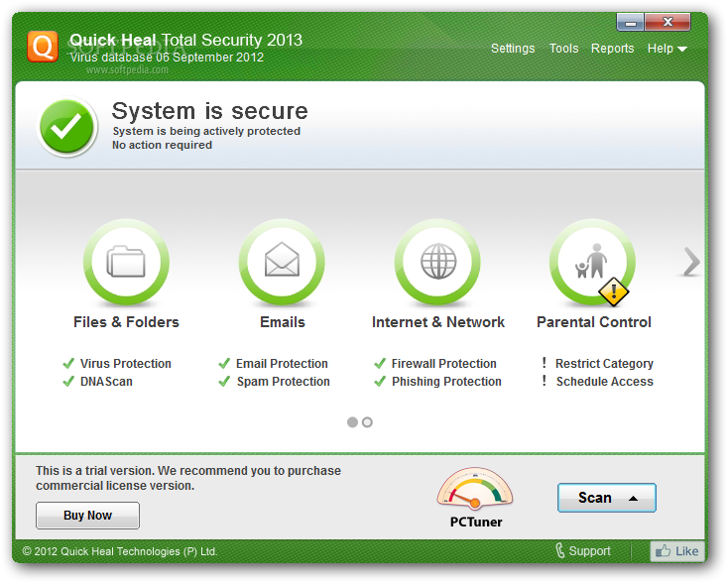Viewport: 728px width, 583px height.
Task: Open the Parental Control icon
Action: [593, 263]
